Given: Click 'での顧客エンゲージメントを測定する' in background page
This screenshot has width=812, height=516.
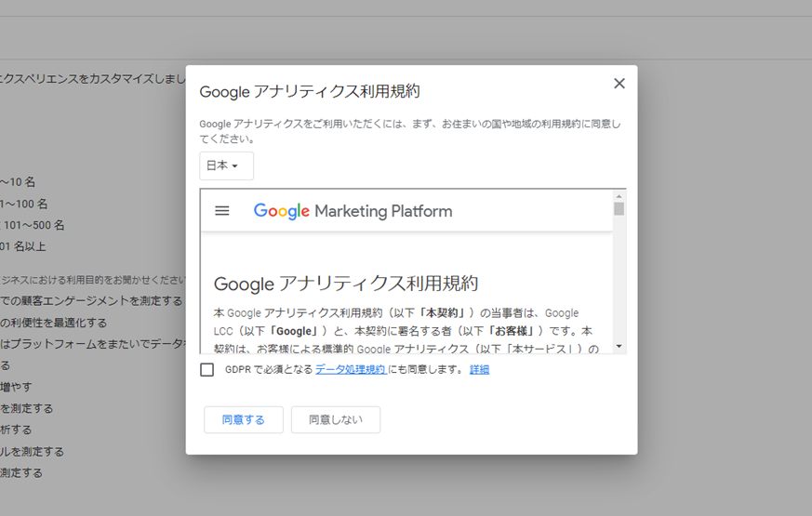Looking at the screenshot, I should (91, 300).
